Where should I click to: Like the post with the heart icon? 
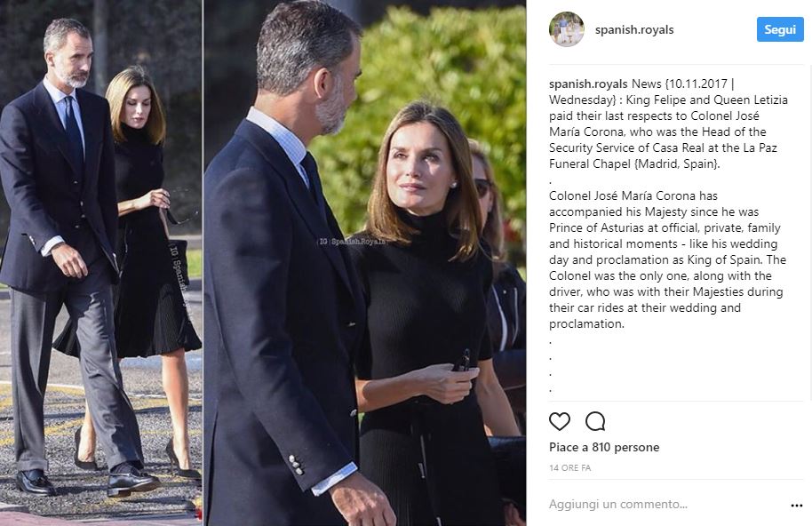(x=560, y=421)
